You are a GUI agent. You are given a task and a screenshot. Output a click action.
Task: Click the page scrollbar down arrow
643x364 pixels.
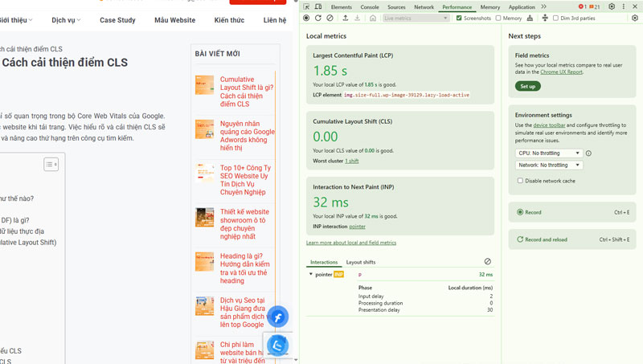pos(296,360)
